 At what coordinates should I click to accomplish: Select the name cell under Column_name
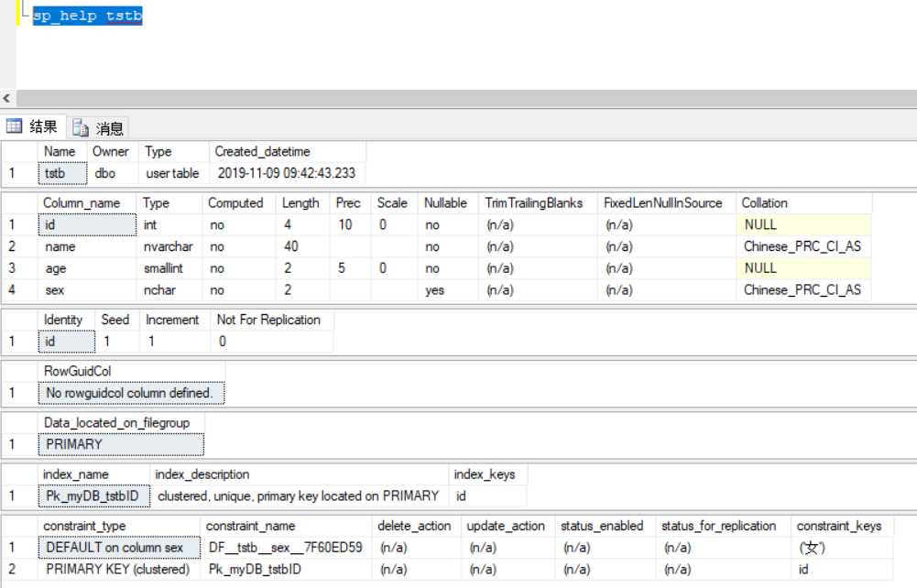point(87,246)
